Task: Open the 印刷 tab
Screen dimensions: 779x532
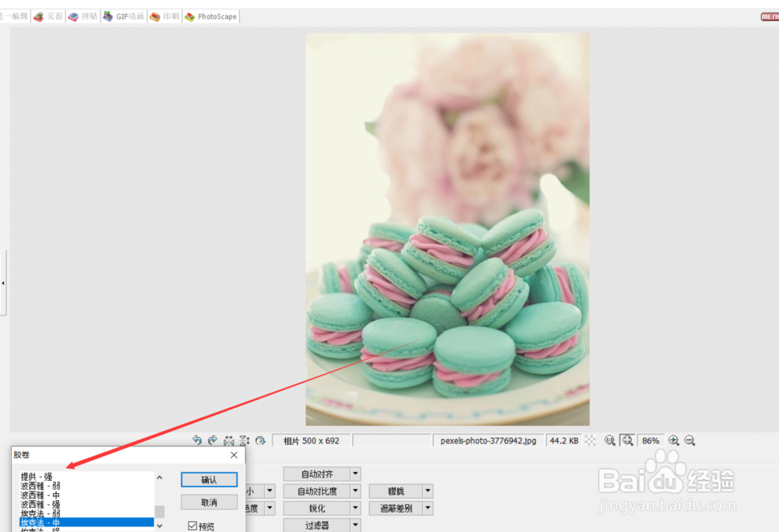Action: pos(164,16)
